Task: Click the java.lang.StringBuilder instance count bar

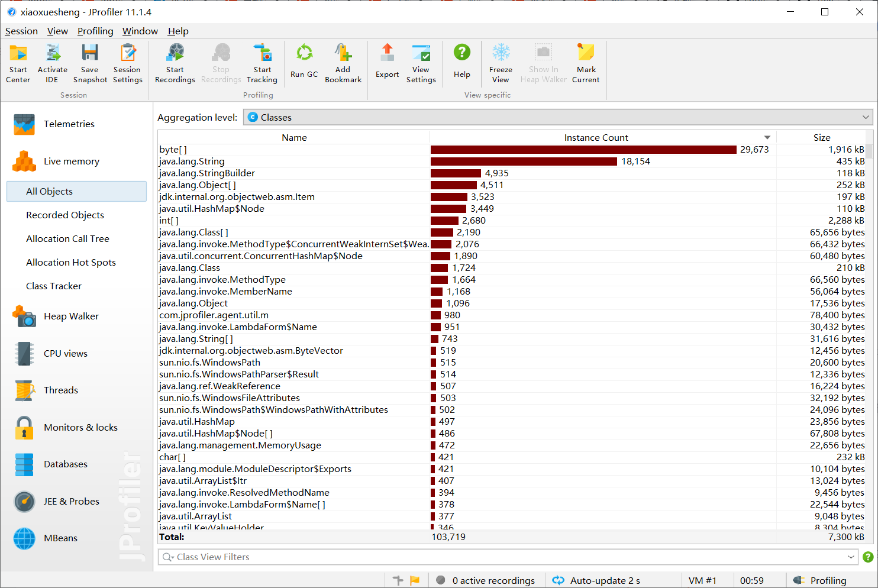Action: click(x=456, y=173)
